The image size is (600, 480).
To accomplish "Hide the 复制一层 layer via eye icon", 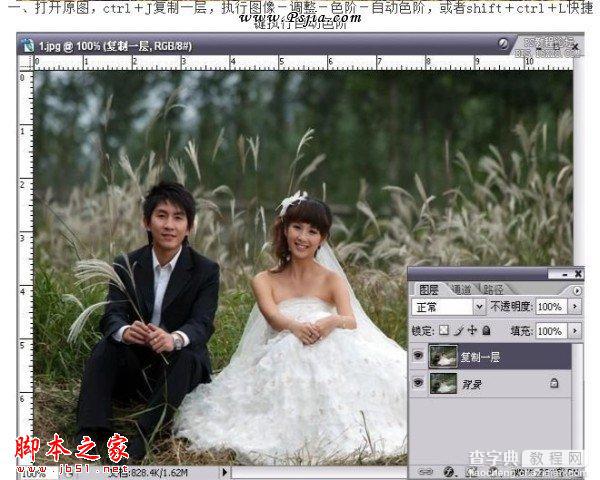I will (x=418, y=356).
